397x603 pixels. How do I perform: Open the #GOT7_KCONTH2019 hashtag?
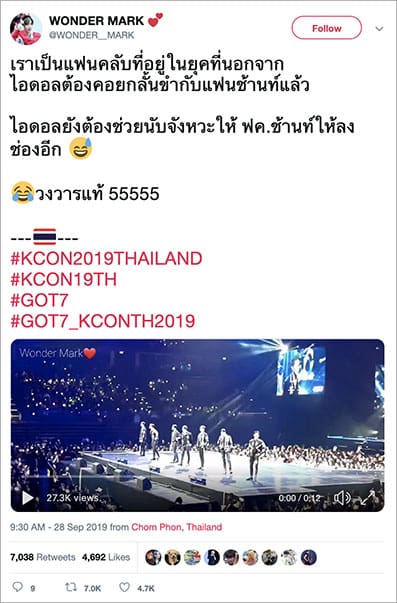click(103, 321)
